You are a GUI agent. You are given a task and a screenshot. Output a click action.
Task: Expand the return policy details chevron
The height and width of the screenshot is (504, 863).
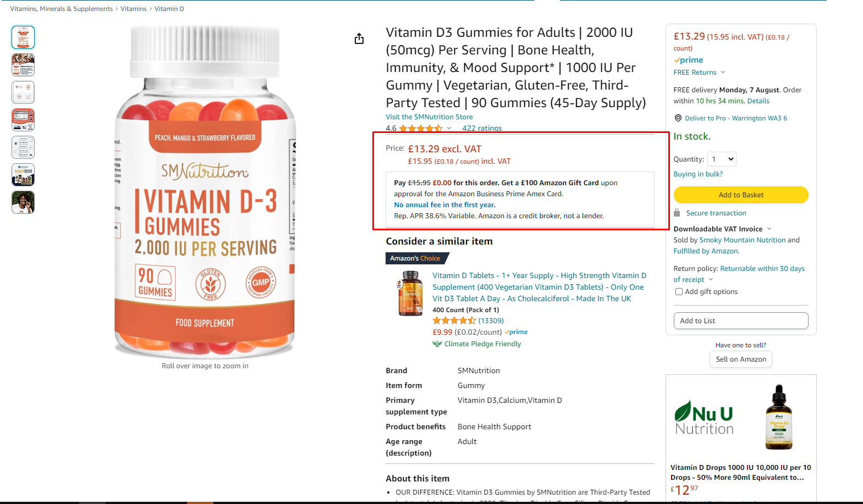point(711,280)
